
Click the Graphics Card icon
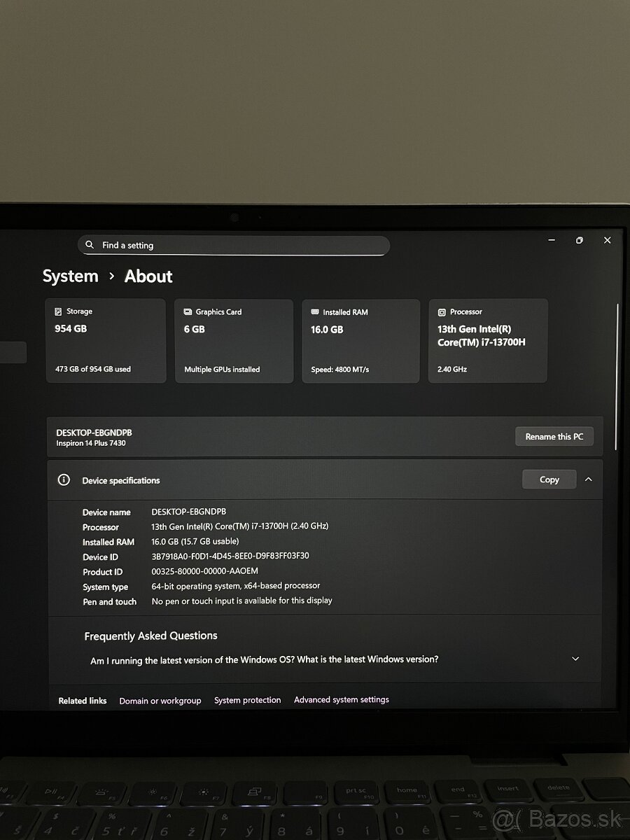click(188, 312)
